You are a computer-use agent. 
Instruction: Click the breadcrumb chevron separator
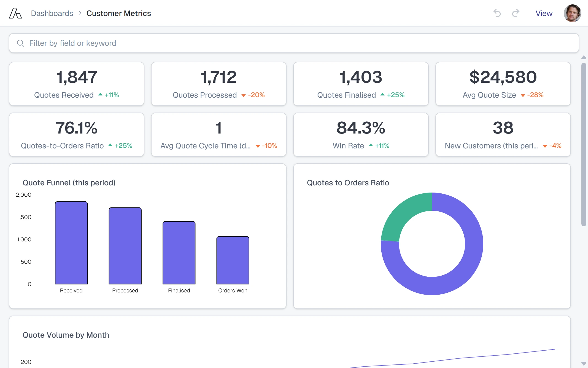click(80, 13)
